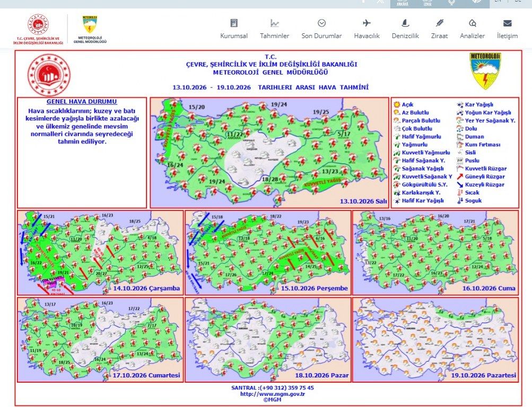Open the 18.10.2026 Pazar forecast map
Image resolution: width=532 pixels, height=407 pixels.
(x=268, y=340)
